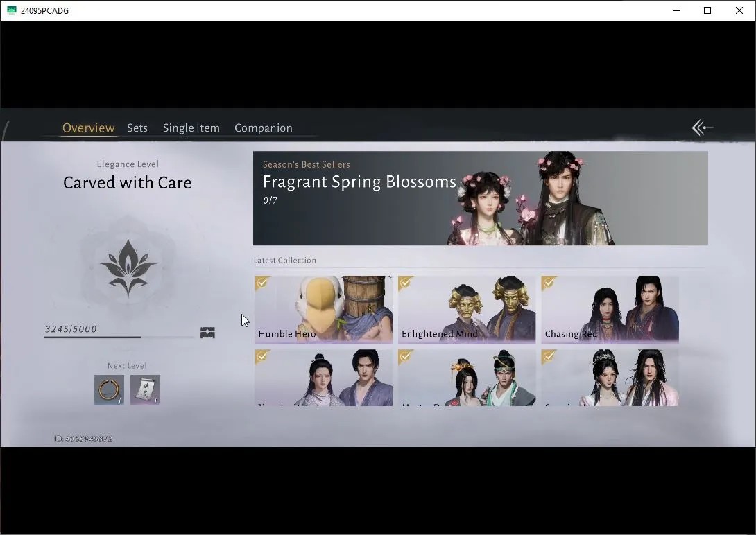Select the gold ring reward icon
This screenshot has height=535, width=756.
click(x=109, y=389)
